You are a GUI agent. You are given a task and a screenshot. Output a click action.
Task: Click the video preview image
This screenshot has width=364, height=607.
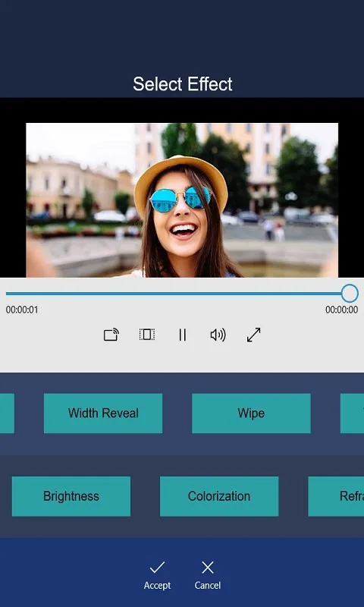pyautogui.click(x=182, y=200)
